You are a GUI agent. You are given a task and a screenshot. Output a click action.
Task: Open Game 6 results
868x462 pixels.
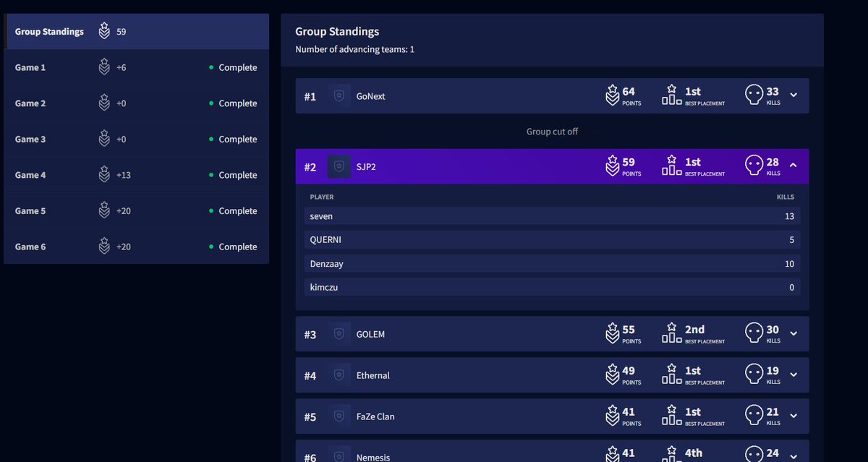point(137,247)
